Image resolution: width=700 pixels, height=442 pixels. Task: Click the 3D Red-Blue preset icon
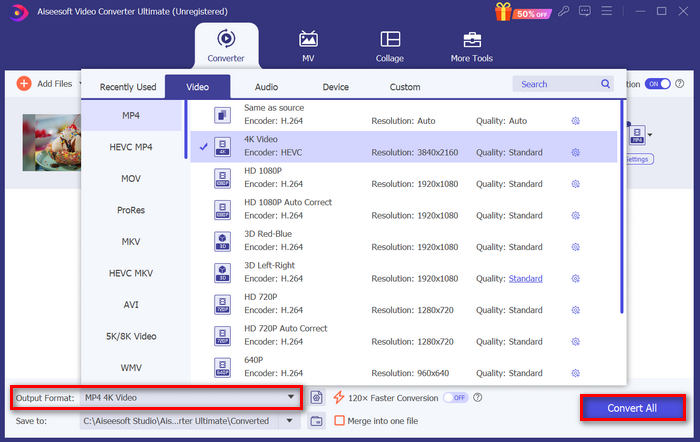(x=222, y=241)
